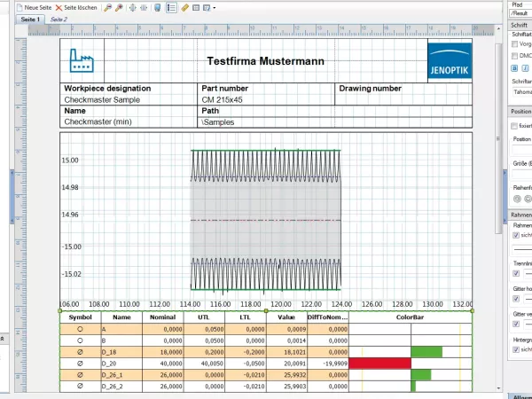Click the blue page display icon
Viewport: 532px width, 399px height.
[157, 7]
